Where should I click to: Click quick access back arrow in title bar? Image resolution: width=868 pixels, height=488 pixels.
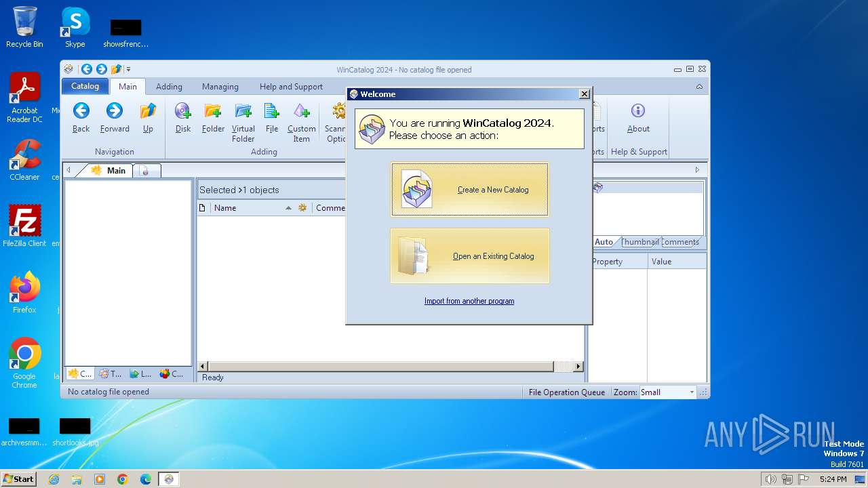click(87, 69)
